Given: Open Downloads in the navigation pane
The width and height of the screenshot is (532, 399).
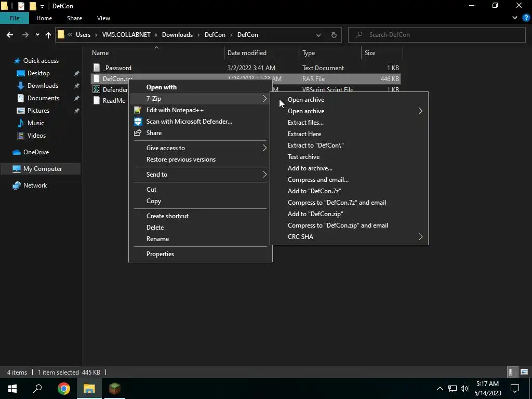Looking at the screenshot, I should [43, 86].
